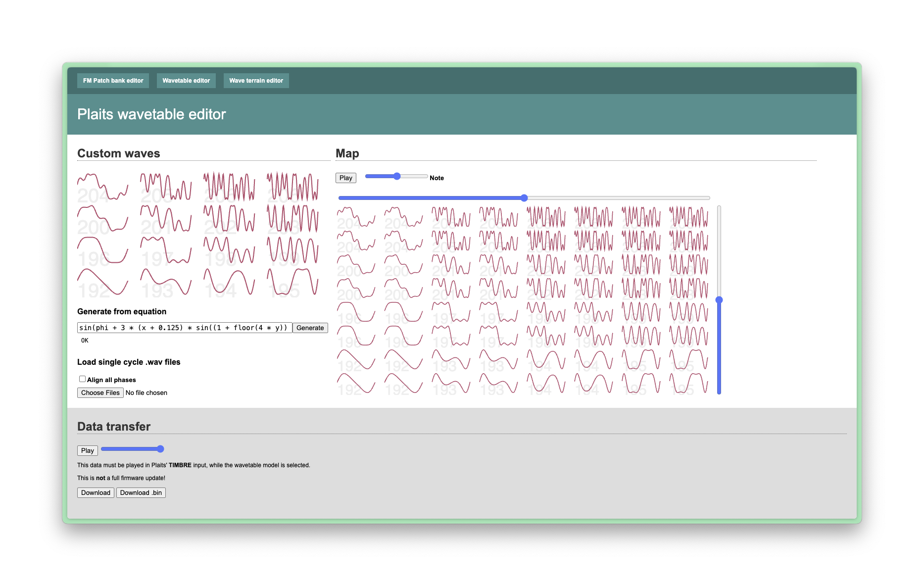Enable the Align all phases checkbox
Viewport: 924px width, 586px height.
[82, 379]
